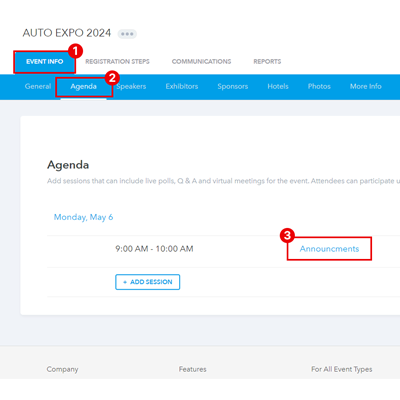This screenshot has width=400, height=400.
Task: Click the For All Event Types footer heading
Action: [342, 369]
